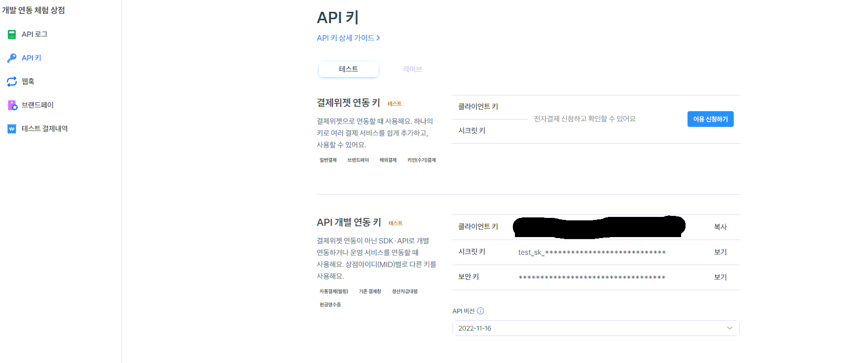Click the 개발 연동 체험 상점 title

point(33,10)
